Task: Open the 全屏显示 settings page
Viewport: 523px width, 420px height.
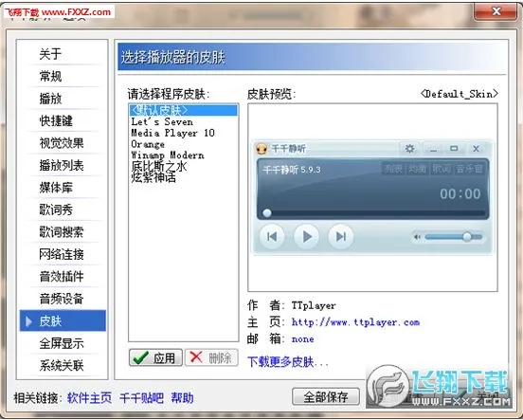Action: pyautogui.click(x=62, y=343)
